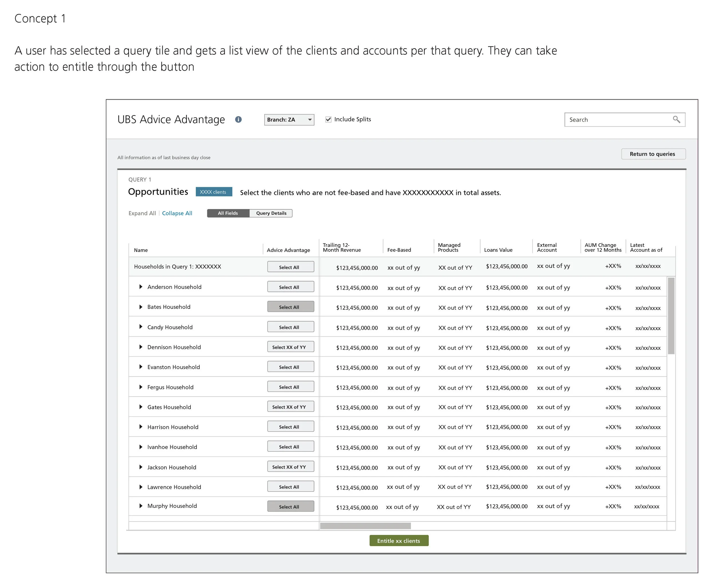Click the Name column header

tap(141, 250)
